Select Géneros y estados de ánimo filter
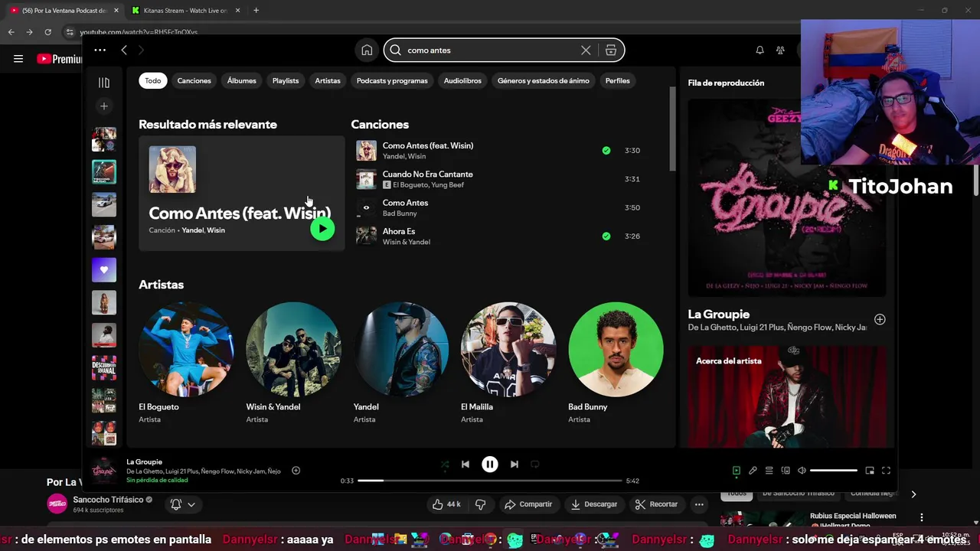The height and width of the screenshot is (551, 980). (544, 80)
